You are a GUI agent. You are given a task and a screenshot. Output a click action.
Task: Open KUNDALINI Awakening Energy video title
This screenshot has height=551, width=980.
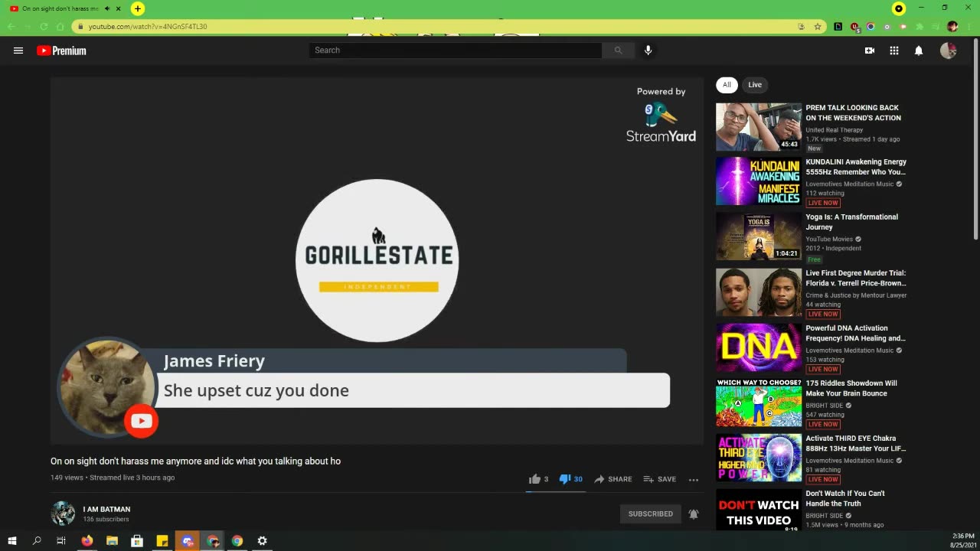click(856, 167)
